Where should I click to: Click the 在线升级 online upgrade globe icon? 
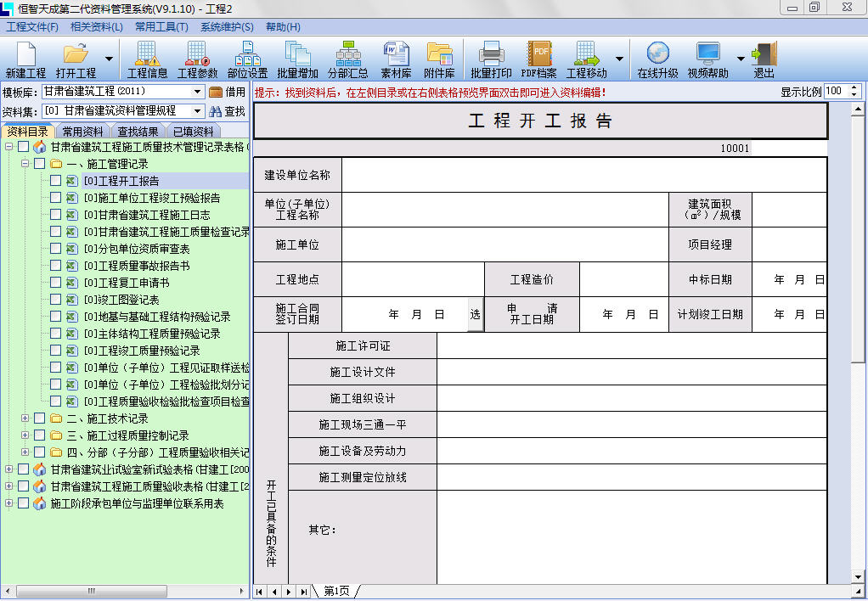657,59
